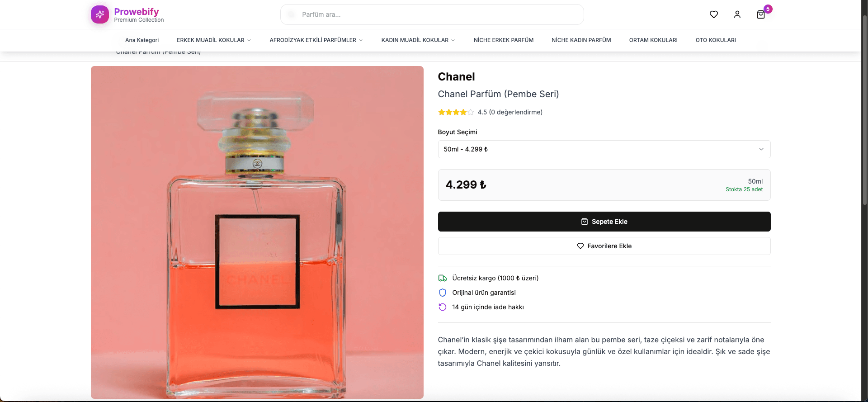Image resolution: width=868 pixels, height=402 pixels.
Task: Expand KADIN MUADİL KOKULAR menu
Action: 418,40
